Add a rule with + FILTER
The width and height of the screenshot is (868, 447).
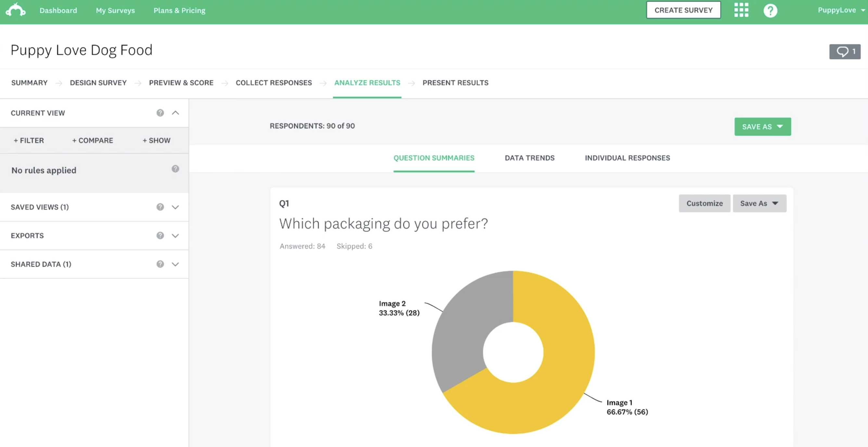click(29, 140)
